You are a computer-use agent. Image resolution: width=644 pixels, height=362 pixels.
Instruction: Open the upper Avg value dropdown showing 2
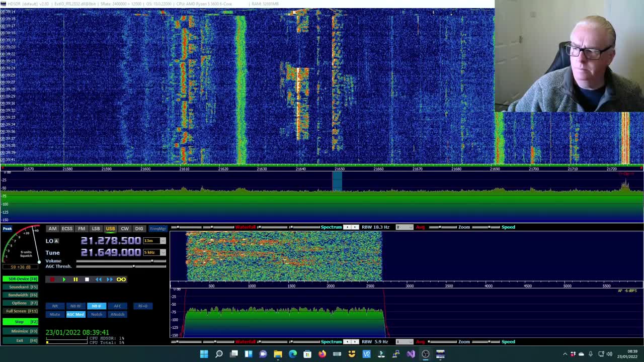point(404,227)
